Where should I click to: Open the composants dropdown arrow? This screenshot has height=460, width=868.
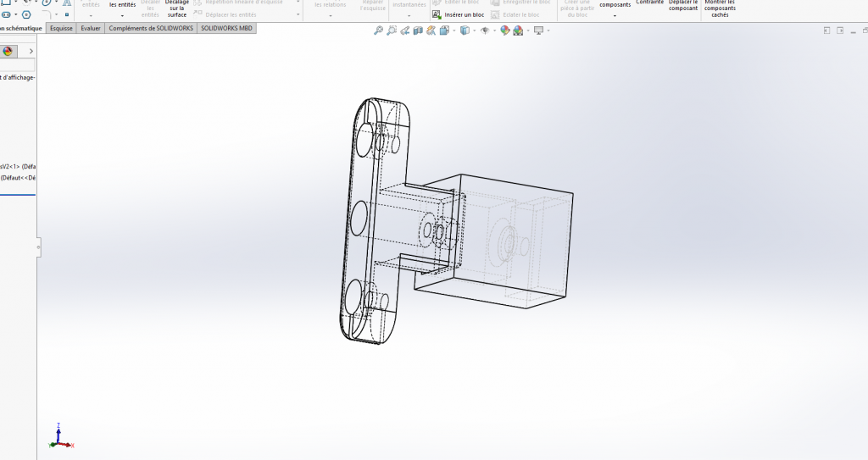[615, 15]
